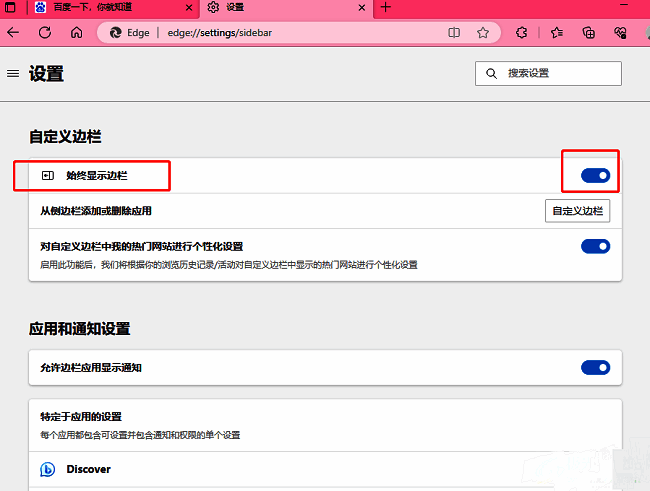Click 每个应用都包含可设置 description text
This screenshot has width=650, height=491.
(140, 435)
